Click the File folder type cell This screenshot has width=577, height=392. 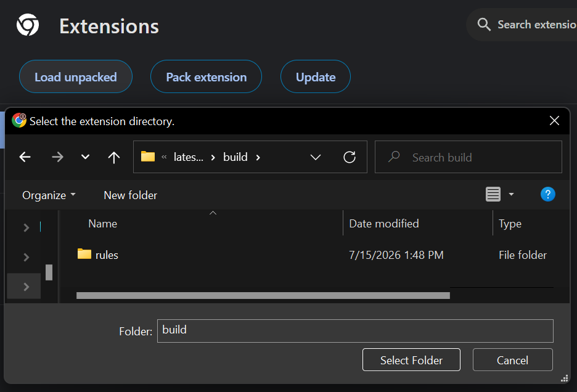(523, 255)
